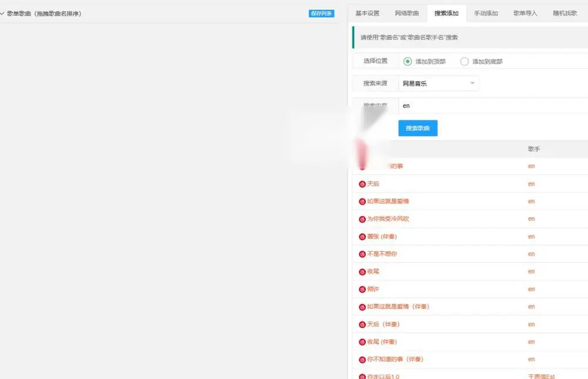
Task: Click the 歌手 column header
Action: (x=534, y=149)
